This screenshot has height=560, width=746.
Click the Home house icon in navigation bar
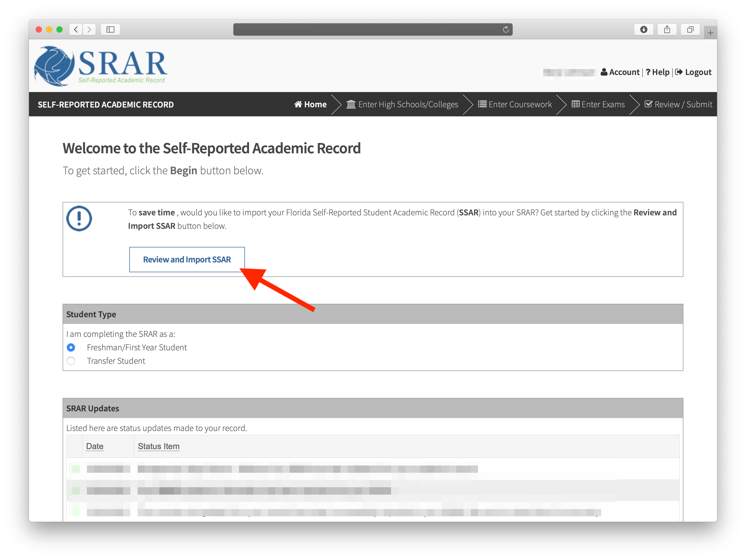(298, 104)
